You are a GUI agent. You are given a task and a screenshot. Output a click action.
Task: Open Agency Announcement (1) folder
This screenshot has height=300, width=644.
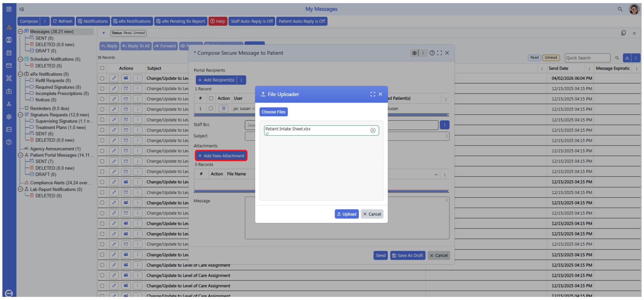coord(55,149)
